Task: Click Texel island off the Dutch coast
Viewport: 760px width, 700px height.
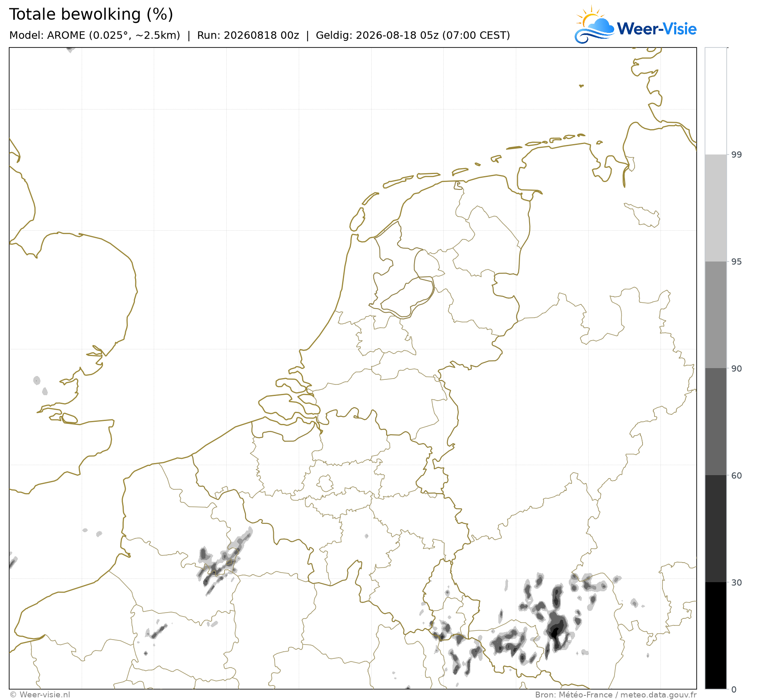Action: point(357,219)
